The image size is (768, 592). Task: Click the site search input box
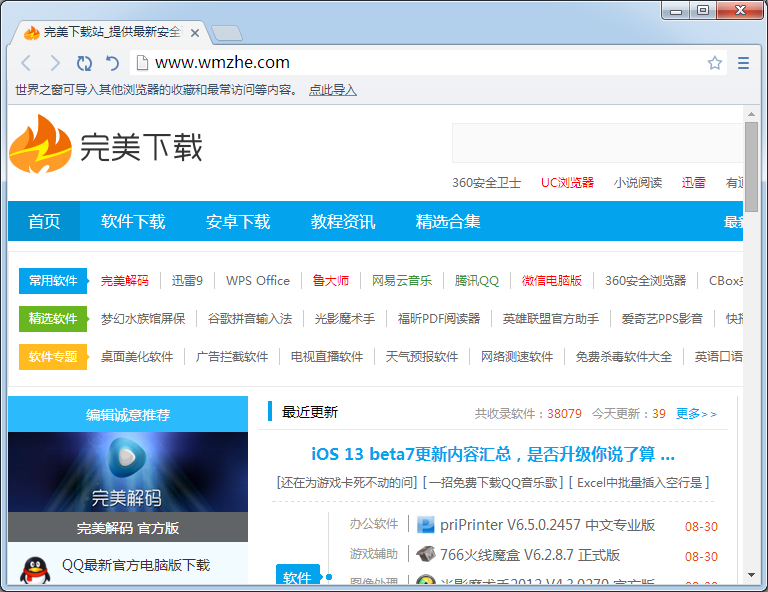tap(596, 144)
